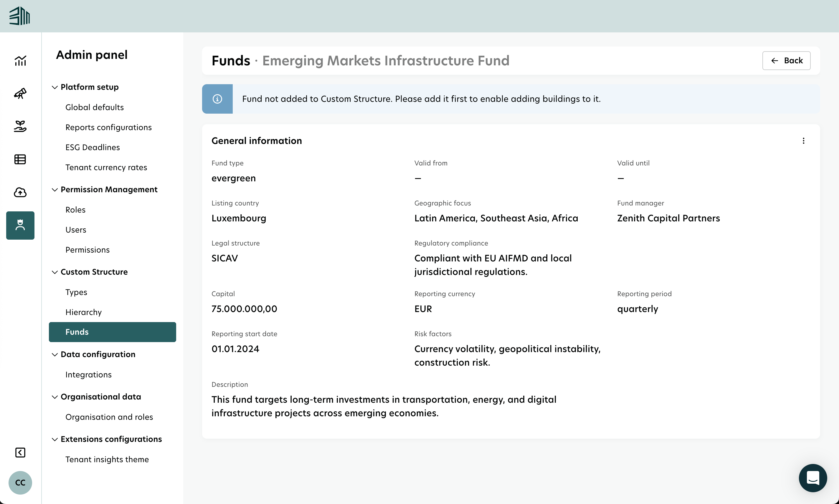Click the data tables icon in sidebar

tap(20, 159)
